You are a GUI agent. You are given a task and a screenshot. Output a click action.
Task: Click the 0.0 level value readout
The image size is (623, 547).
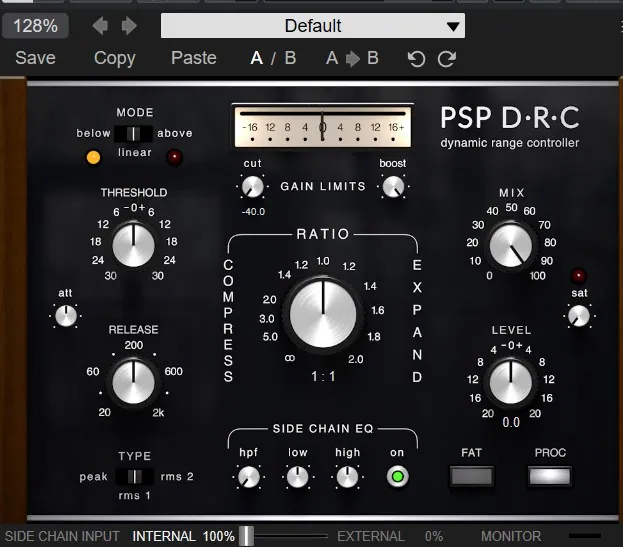click(511, 423)
